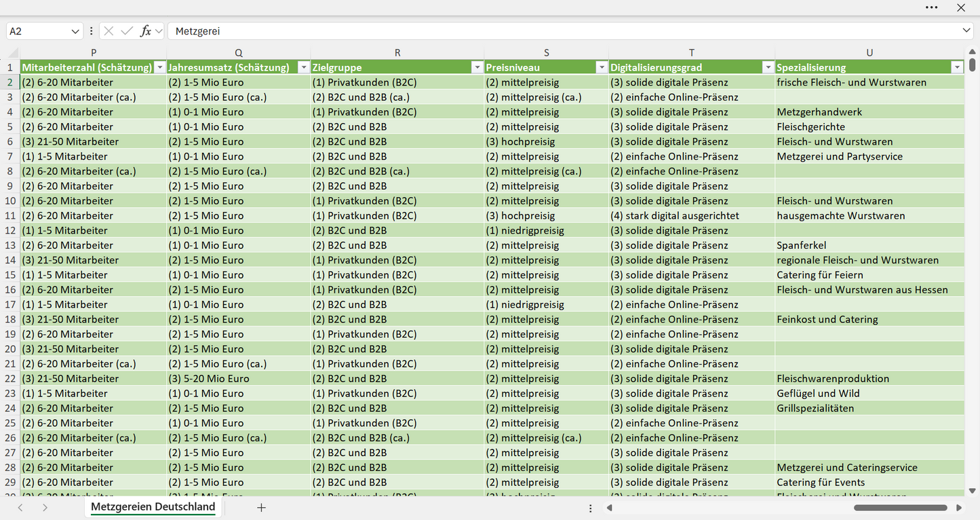Viewport: 980px width, 520px height.
Task: Open the Digitalisierungsgrad filter dropdown
Action: [x=768, y=67]
